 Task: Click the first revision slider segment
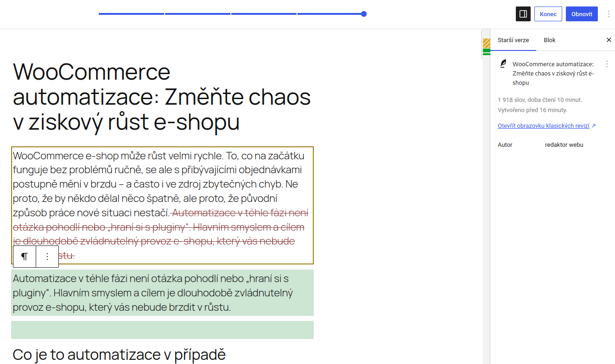pos(132,14)
